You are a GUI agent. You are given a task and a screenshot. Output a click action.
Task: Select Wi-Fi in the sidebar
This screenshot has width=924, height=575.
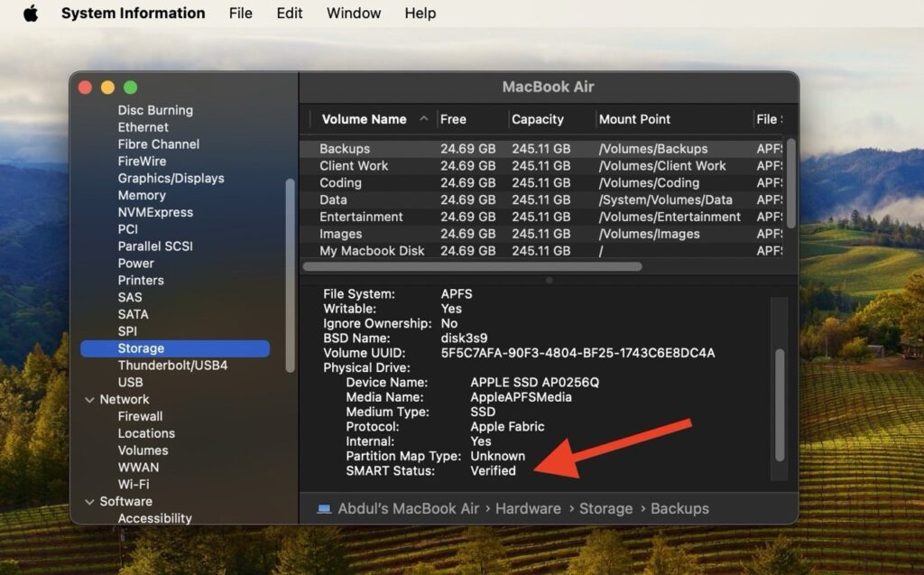pyautogui.click(x=136, y=484)
